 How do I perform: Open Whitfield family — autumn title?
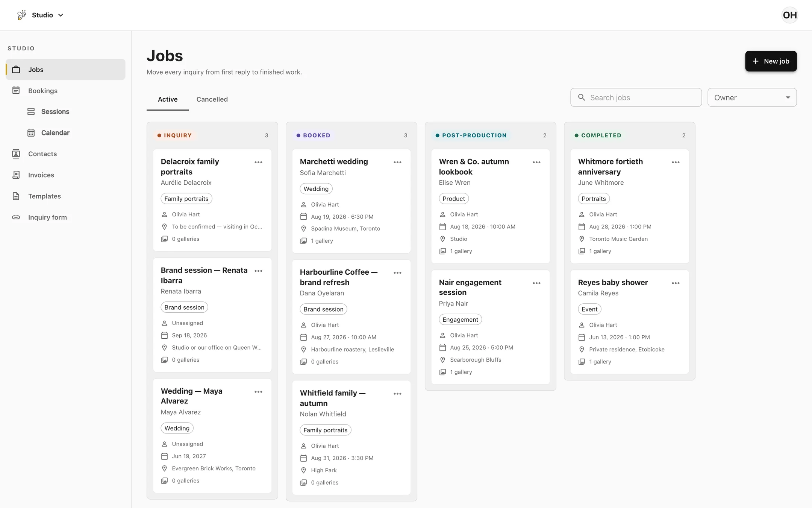pos(332,398)
